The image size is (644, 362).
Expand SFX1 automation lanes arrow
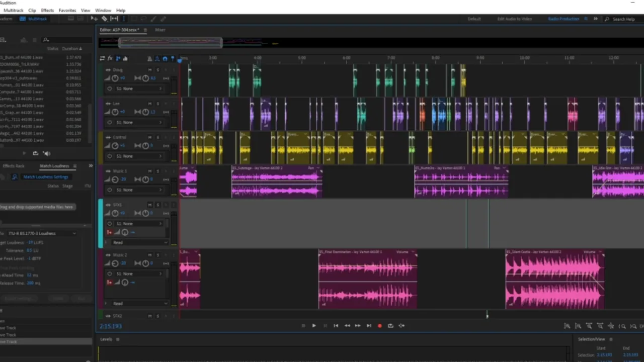106,242
